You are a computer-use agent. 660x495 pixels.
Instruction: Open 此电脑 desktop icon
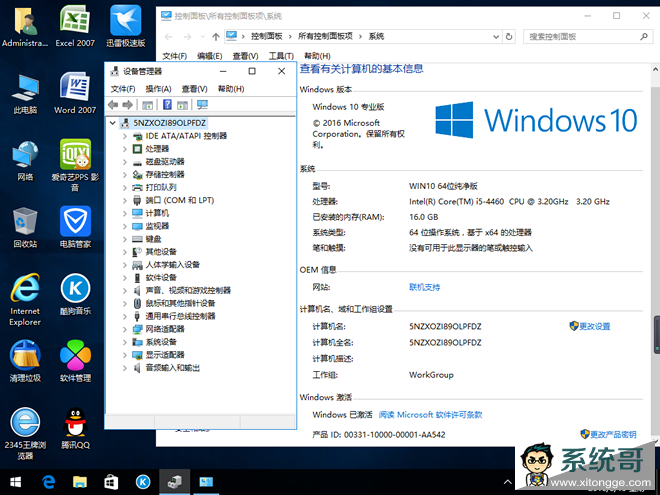click(25, 93)
